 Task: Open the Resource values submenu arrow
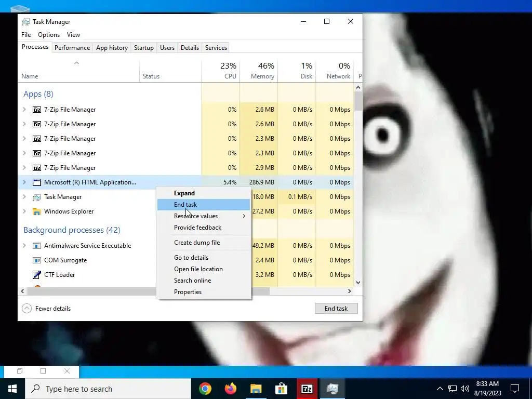[x=244, y=216]
